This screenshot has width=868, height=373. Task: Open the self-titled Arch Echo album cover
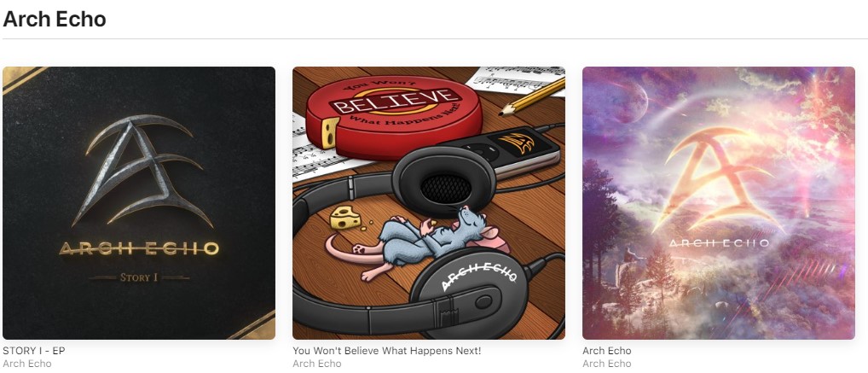[719, 203]
